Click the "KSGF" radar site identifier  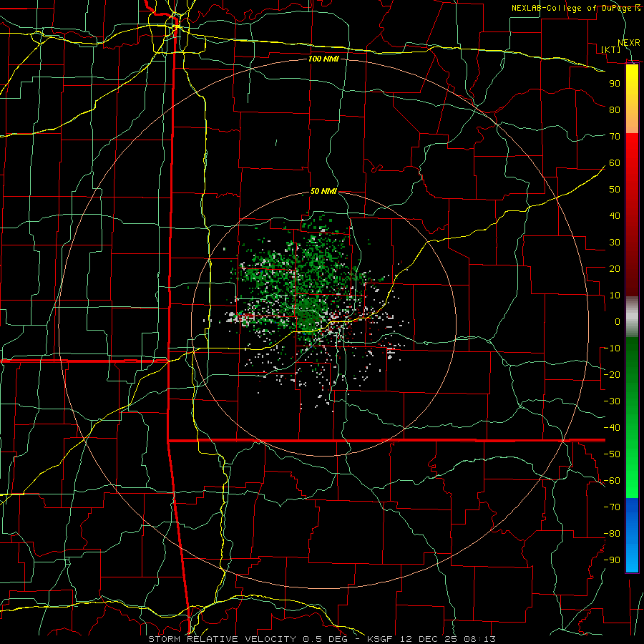point(379,639)
